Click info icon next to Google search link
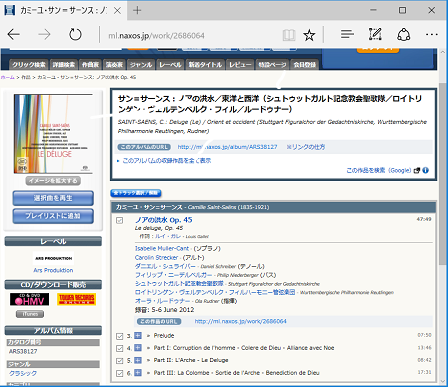 (425, 170)
